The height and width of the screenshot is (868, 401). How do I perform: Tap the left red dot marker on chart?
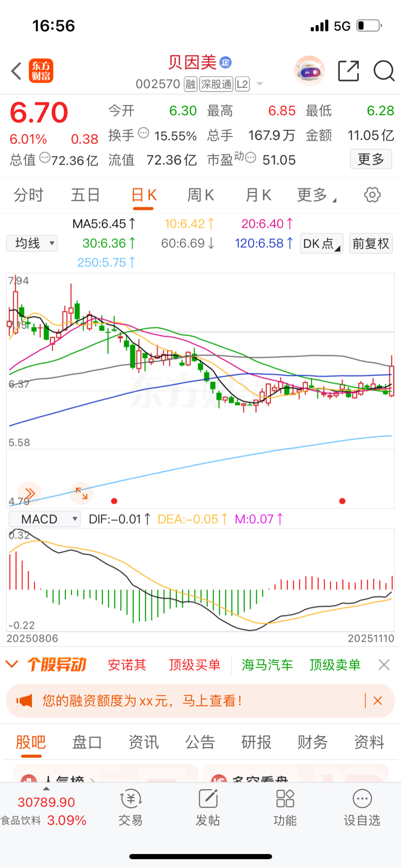(114, 501)
